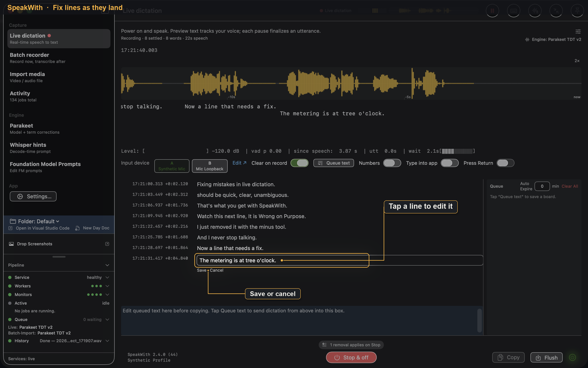Open Parakeet engine settings
Viewport: 588px width, 368px height.
[x=59, y=129]
